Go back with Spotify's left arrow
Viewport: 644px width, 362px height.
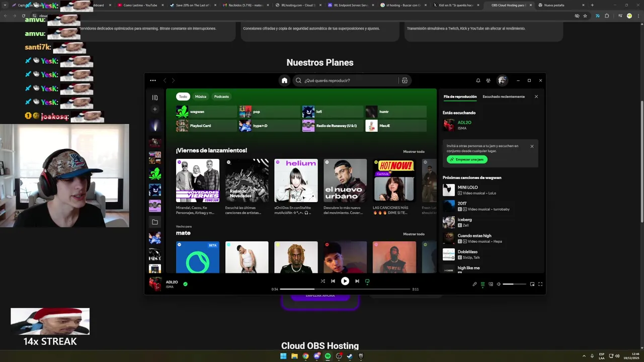(165, 80)
